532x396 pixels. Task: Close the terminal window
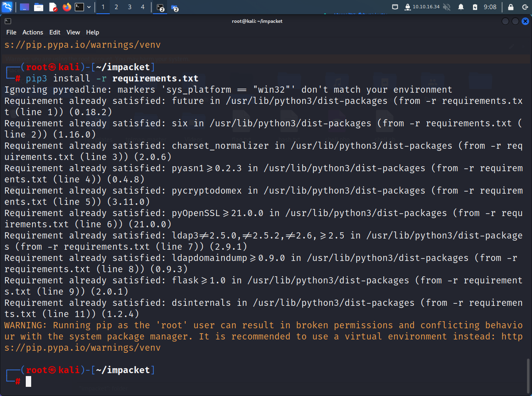(x=525, y=21)
